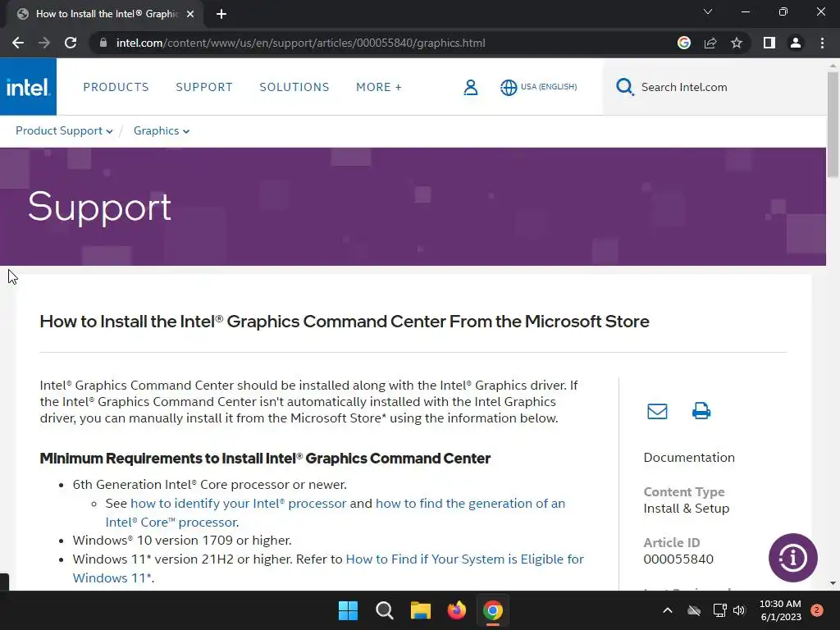840x630 pixels.
Task: Open Windows Start menu
Action: click(348, 610)
